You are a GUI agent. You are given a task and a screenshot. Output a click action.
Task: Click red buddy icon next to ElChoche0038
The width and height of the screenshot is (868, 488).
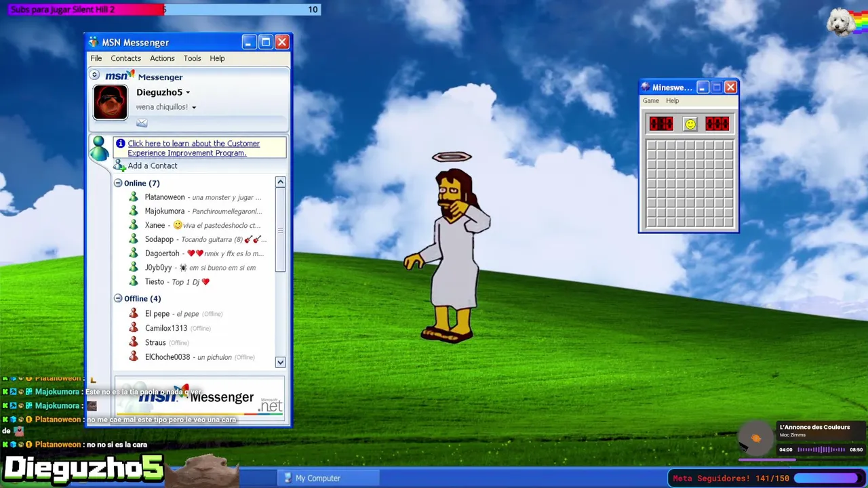point(134,357)
